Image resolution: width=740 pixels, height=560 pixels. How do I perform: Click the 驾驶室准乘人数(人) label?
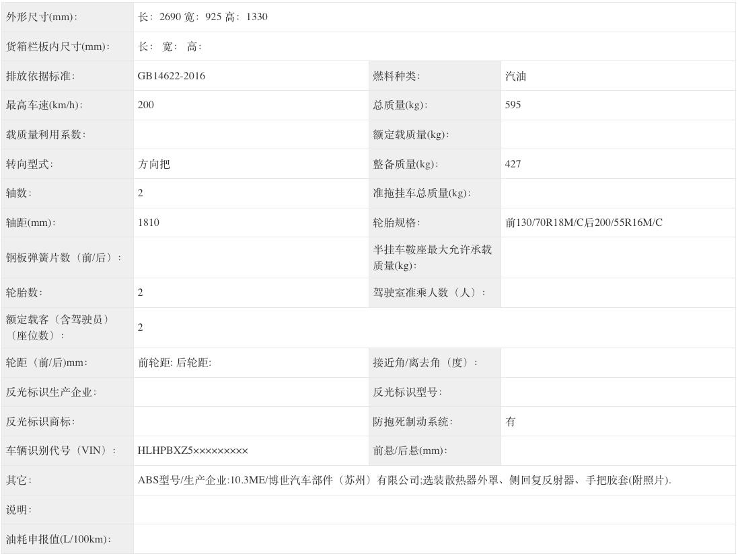tap(429, 292)
